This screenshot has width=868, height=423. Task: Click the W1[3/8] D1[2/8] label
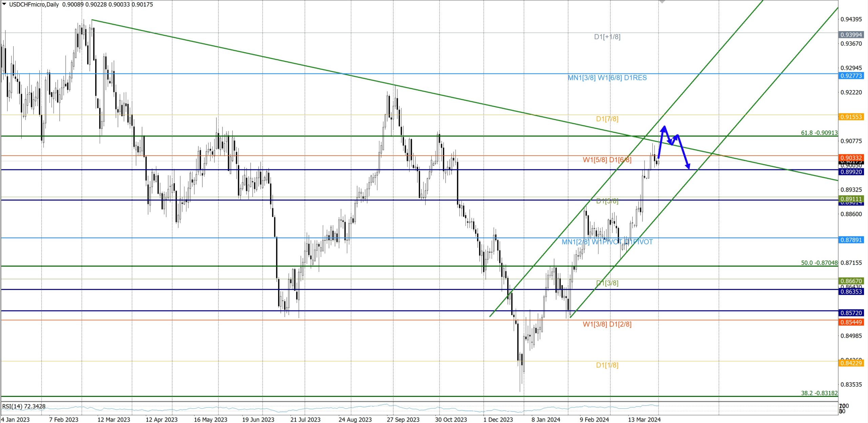(x=607, y=324)
